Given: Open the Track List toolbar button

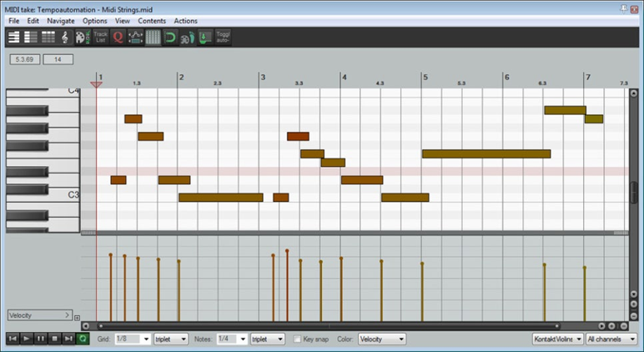Looking at the screenshot, I should point(100,38).
